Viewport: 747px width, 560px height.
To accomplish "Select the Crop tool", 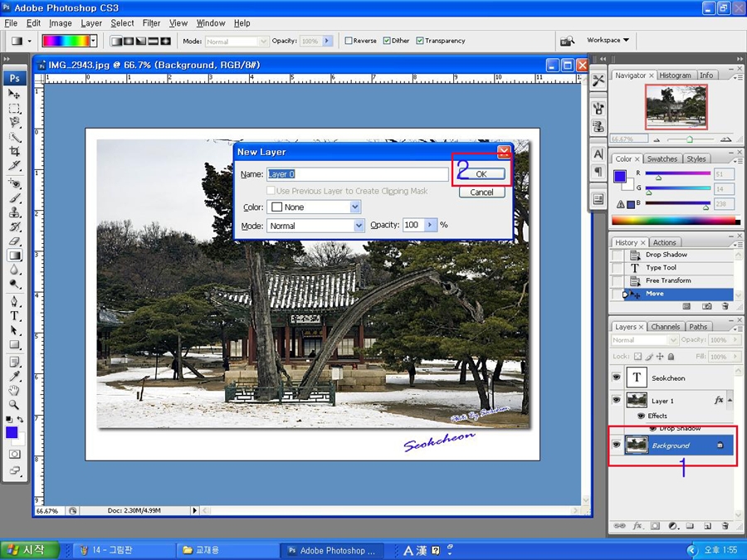I will (14, 152).
